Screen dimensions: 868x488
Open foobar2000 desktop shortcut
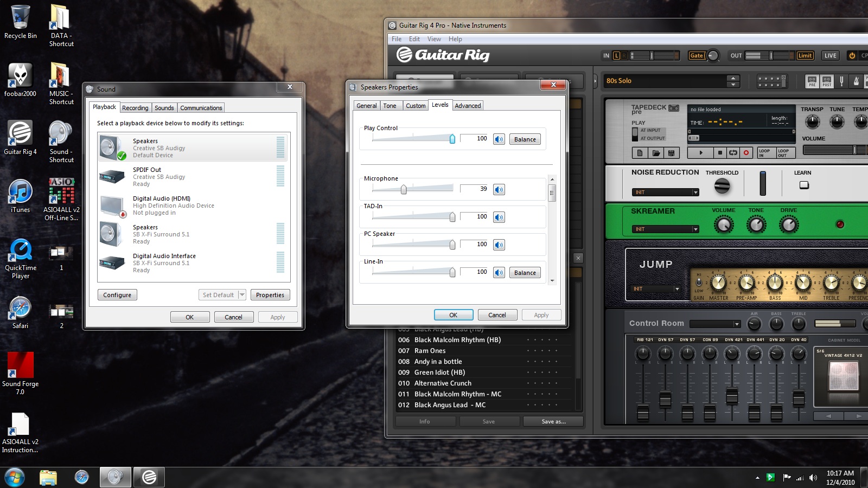pos(20,80)
